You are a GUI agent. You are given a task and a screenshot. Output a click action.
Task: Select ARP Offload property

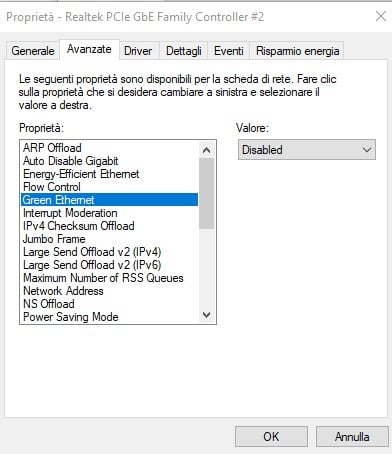[x=110, y=148]
